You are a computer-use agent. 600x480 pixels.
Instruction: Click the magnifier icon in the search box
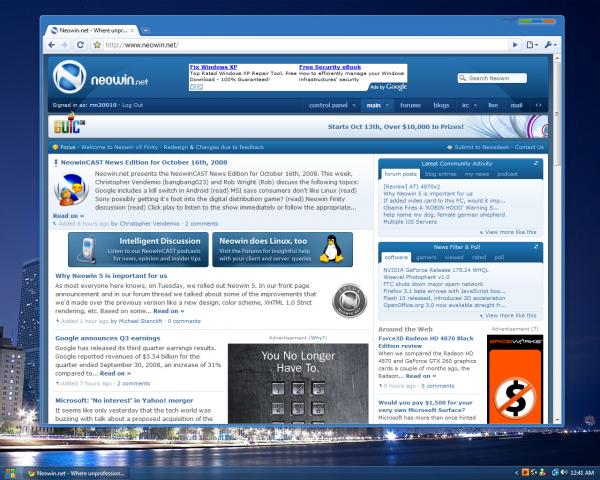[x=463, y=78]
